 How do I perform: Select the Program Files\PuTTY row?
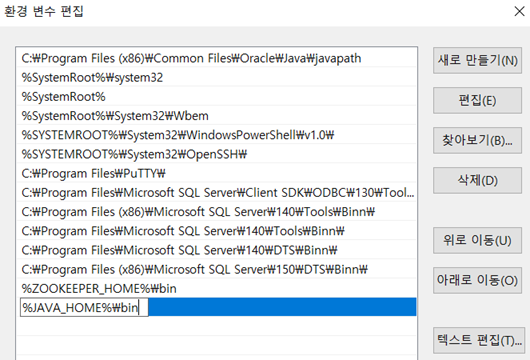click(x=216, y=173)
